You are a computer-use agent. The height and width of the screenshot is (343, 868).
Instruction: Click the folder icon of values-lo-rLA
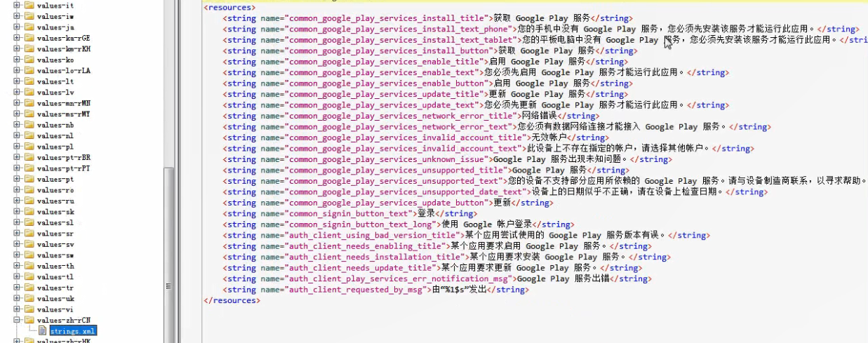coord(29,71)
